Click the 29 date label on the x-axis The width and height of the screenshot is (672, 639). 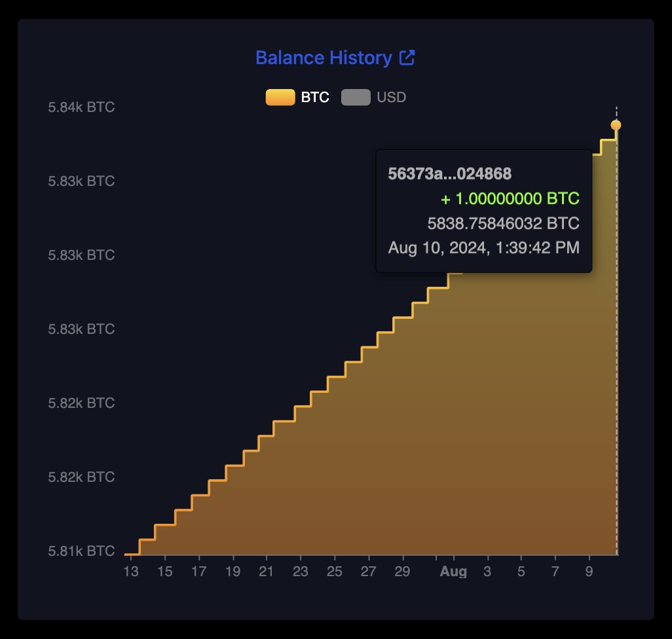(402, 572)
